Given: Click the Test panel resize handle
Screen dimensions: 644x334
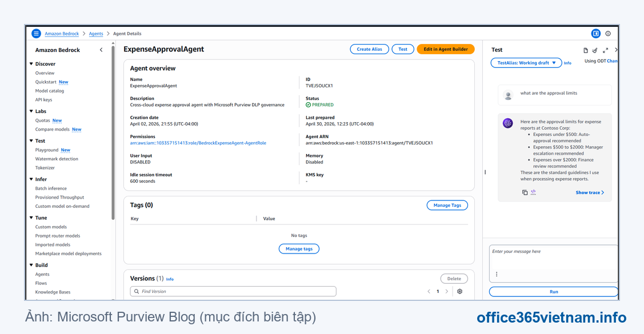Looking at the screenshot, I should point(485,172).
